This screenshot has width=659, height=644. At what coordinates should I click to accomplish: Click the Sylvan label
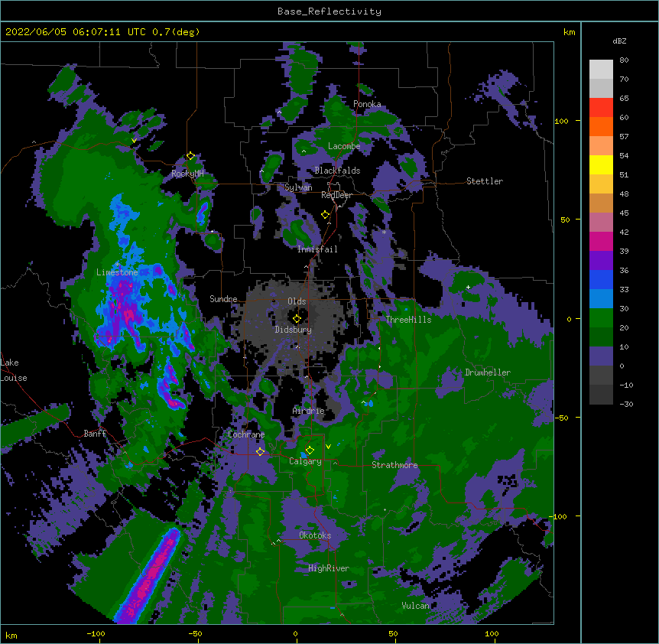[298, 187]
